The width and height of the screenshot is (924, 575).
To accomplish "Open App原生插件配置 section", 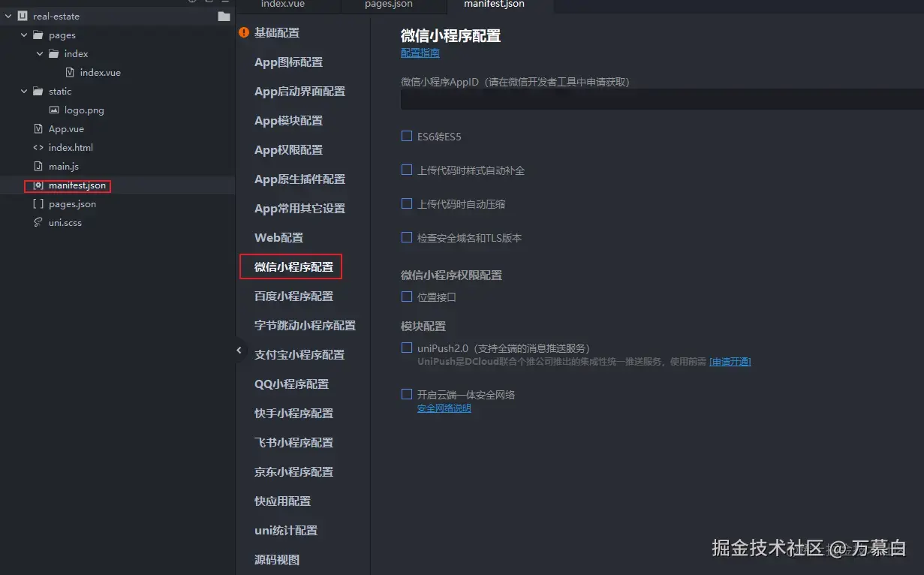I will (299, 179).
